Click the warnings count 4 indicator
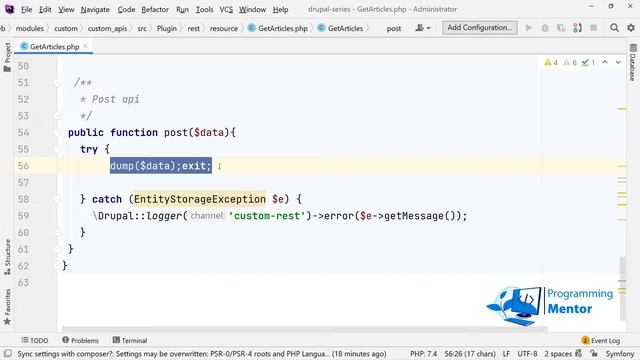This screenshot has height=360, width=640. (551, 62)
